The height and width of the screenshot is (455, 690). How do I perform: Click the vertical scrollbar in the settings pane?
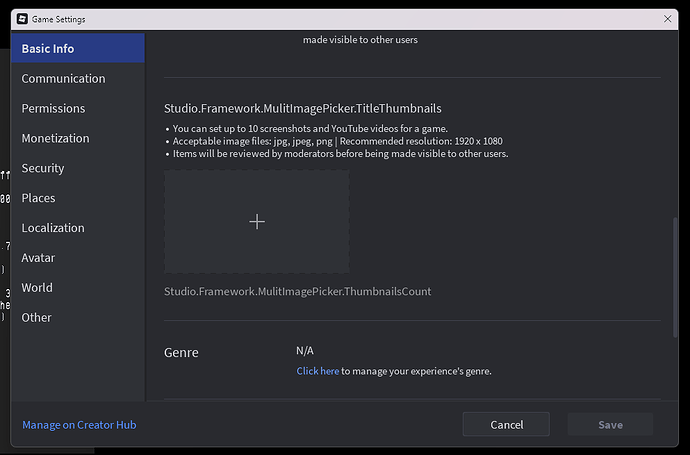pos(675,277)
